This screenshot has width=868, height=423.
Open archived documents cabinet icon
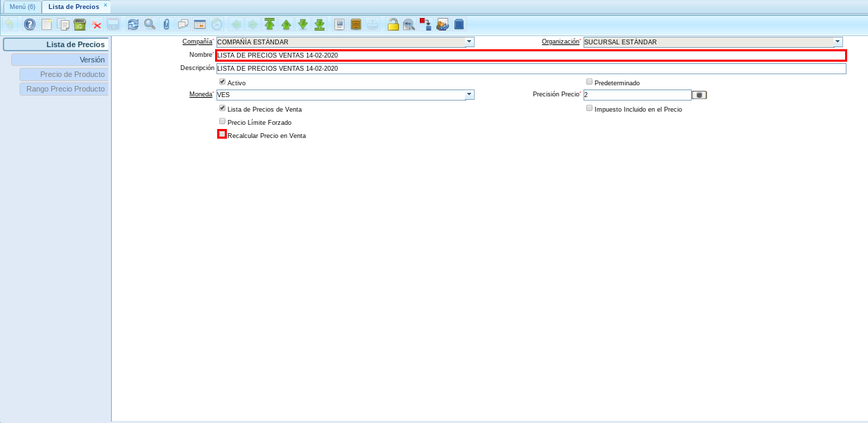(357, 24)
